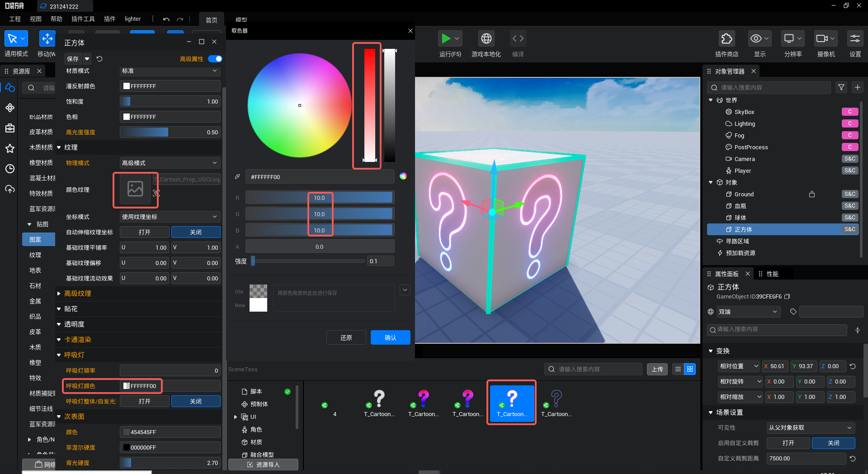Open the plugin store icon
Screen dimensions: 868x474
pyautogui.click(x=726, y=38)
